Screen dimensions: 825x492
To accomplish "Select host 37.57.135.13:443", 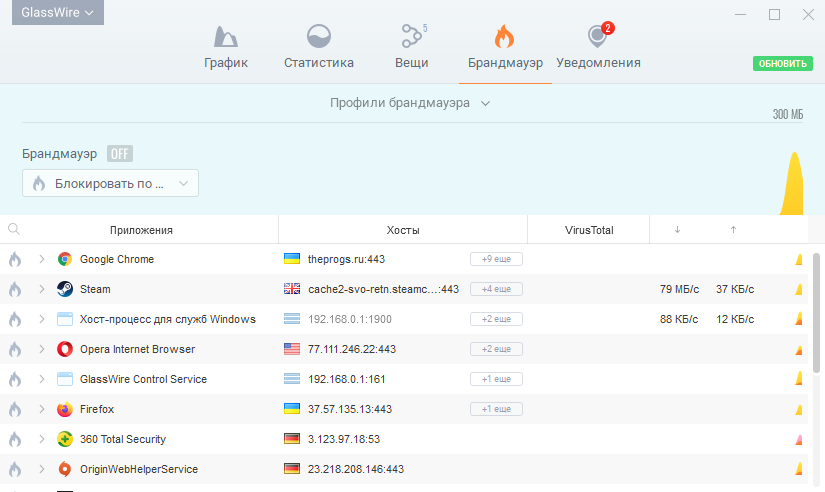I will tap(350, 409).
